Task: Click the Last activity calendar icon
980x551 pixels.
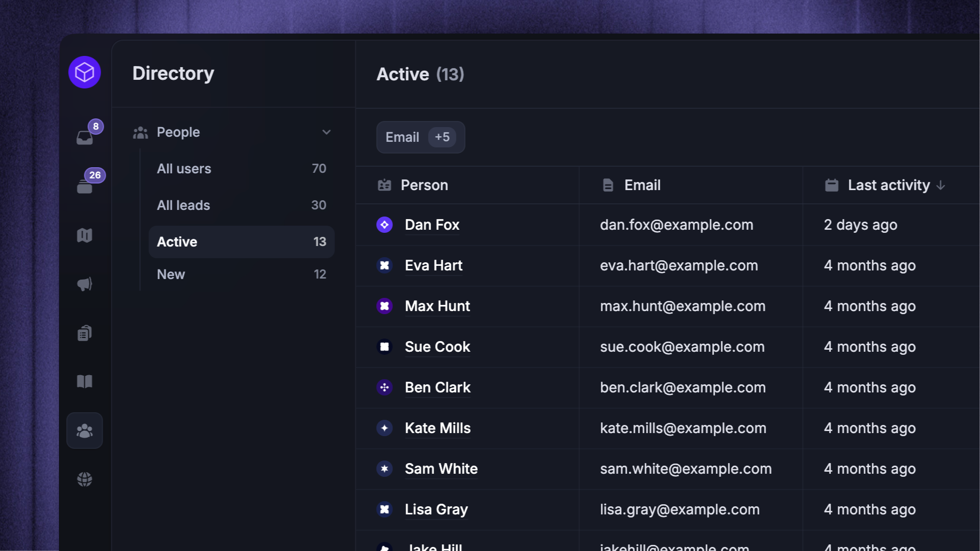Action: (x=832, y=185)
